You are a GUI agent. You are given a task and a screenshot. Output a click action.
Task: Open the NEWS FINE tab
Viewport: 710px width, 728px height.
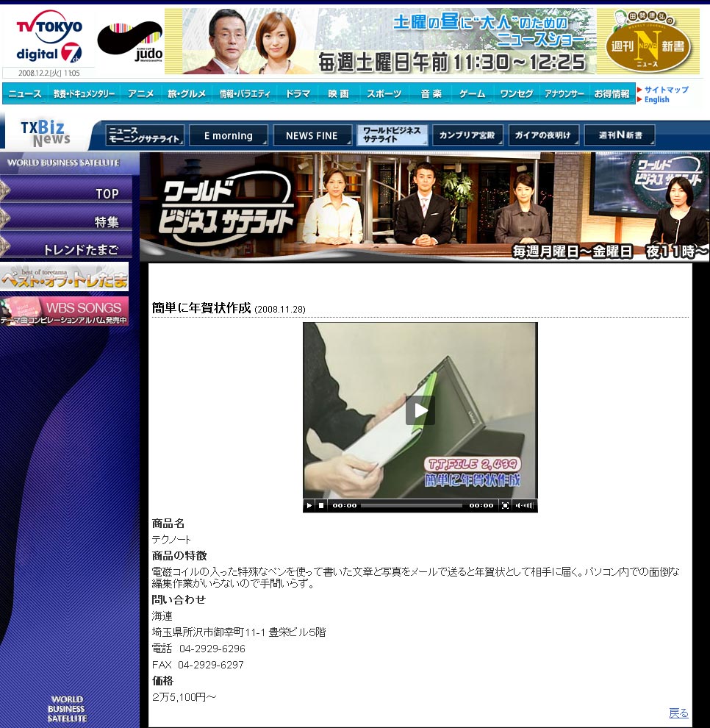coord(312,135)
